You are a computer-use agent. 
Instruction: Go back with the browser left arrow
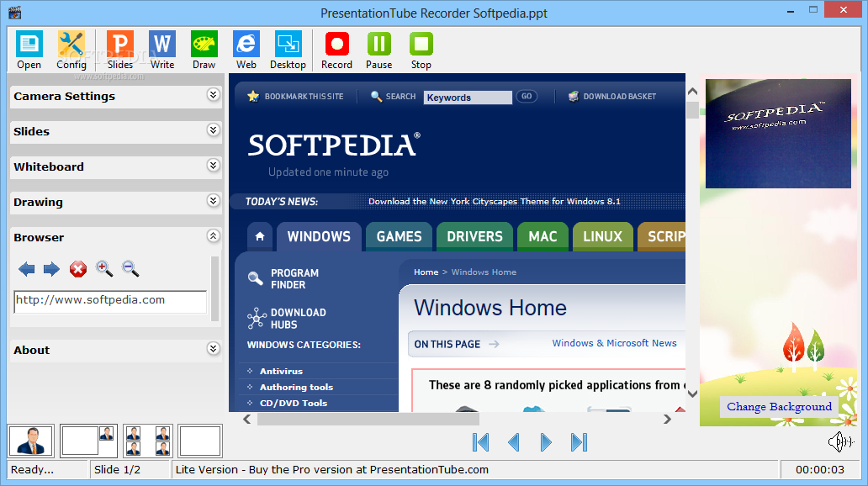[26, 269]
